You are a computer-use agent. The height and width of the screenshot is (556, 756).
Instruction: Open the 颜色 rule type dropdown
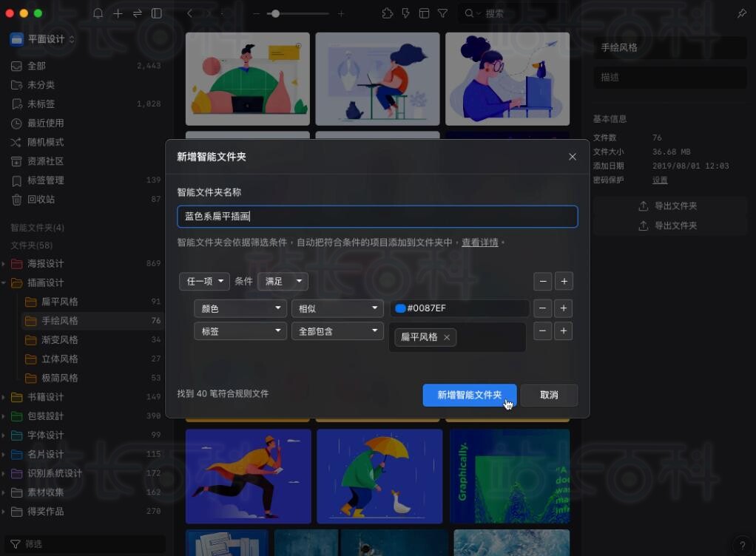[x=240, y=308]
